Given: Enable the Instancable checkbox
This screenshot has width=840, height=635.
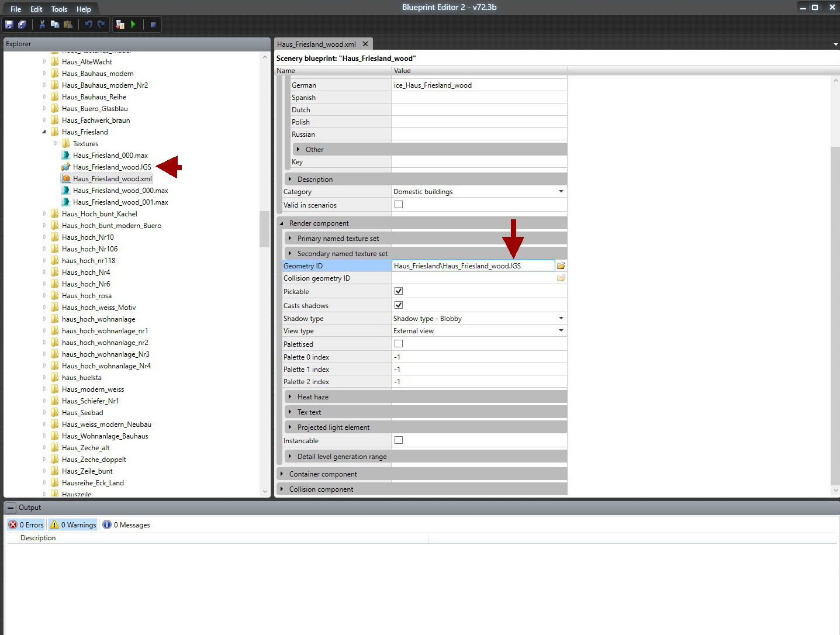Looking at the screenshot, I should [399, 440].
